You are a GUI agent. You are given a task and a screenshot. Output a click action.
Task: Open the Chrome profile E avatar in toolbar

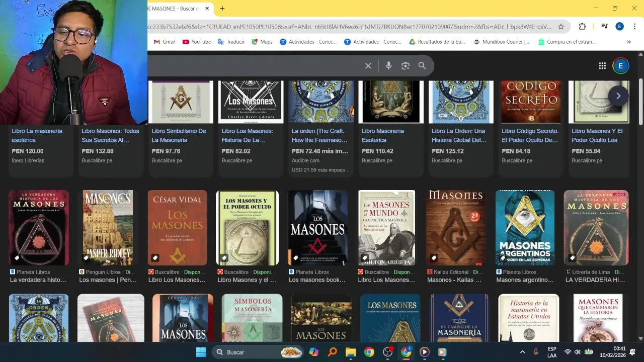[620, 27]
